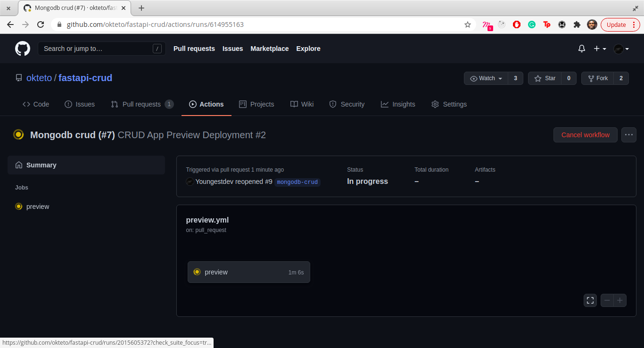Screen dimensions: 644x348
Task: Zoom out the workflow graph
Action: coord(607,300)
